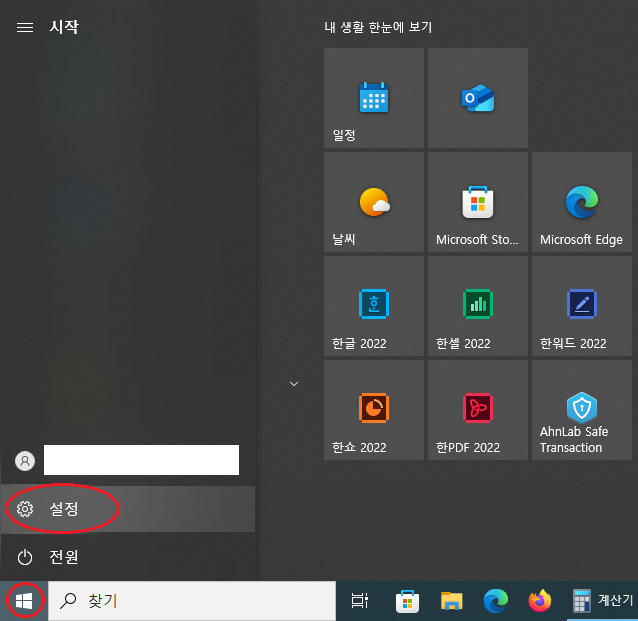Open the 일정 calendar tile
Viewport: 638px width, 621px height.
[374, 98]
